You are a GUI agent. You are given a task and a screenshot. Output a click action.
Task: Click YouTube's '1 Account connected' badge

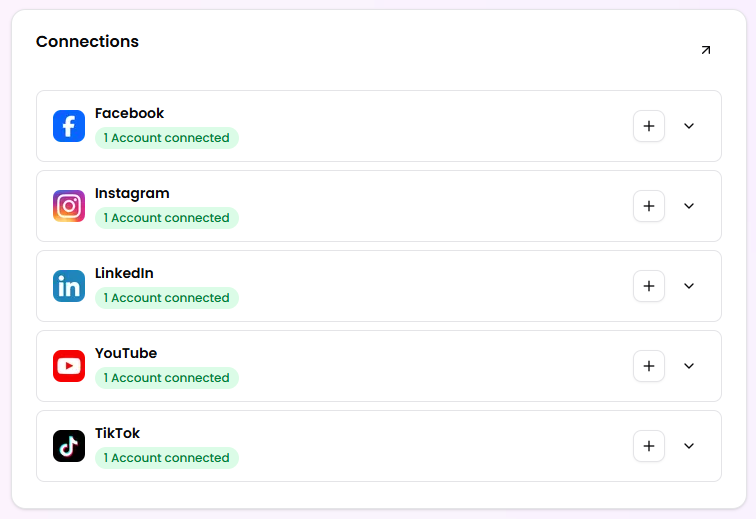(x=167, y=378)
